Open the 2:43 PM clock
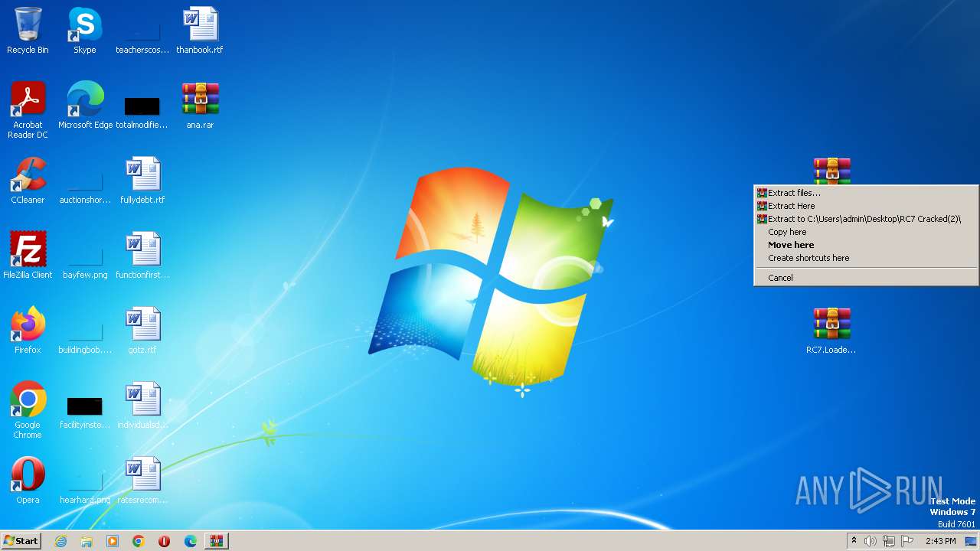 click(940, 541)
